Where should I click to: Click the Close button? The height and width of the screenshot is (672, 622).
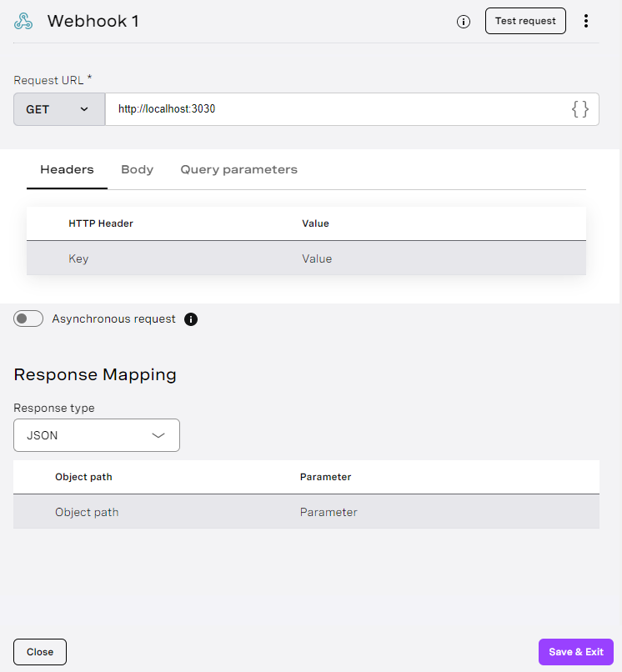coord(40,652)
